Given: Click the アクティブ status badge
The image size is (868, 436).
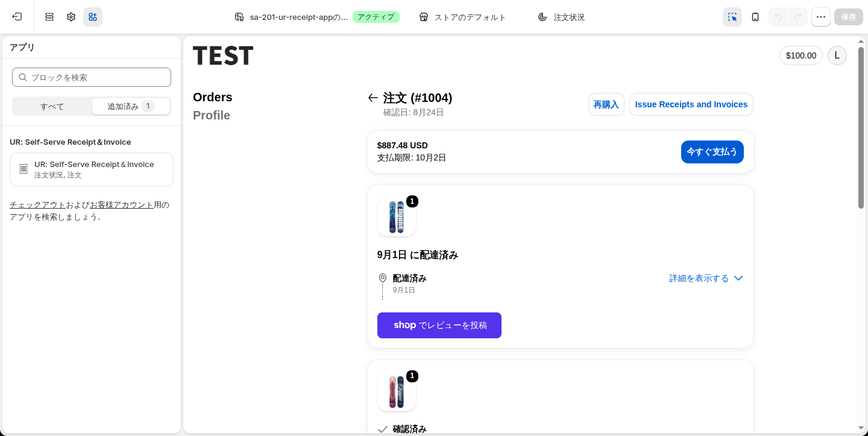Looking at the screenshot, I should coord(376,17).
